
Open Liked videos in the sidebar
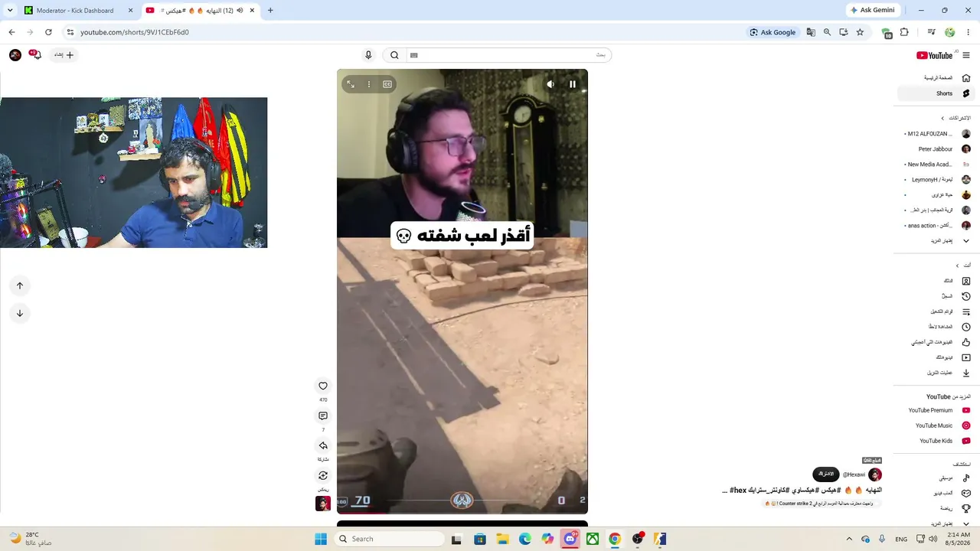point(936,342)
